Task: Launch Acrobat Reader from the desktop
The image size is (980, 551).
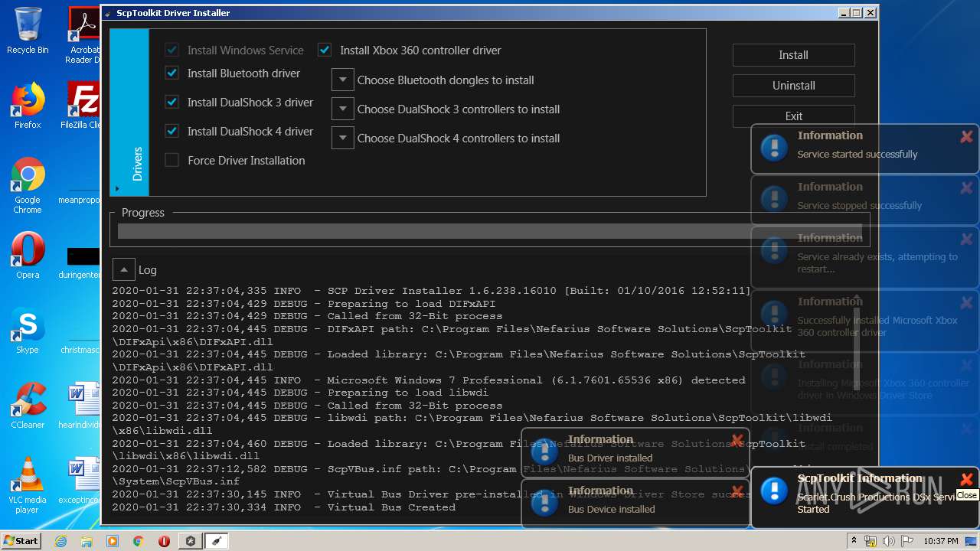Action: pyautogui.click(x=83, y=35)
